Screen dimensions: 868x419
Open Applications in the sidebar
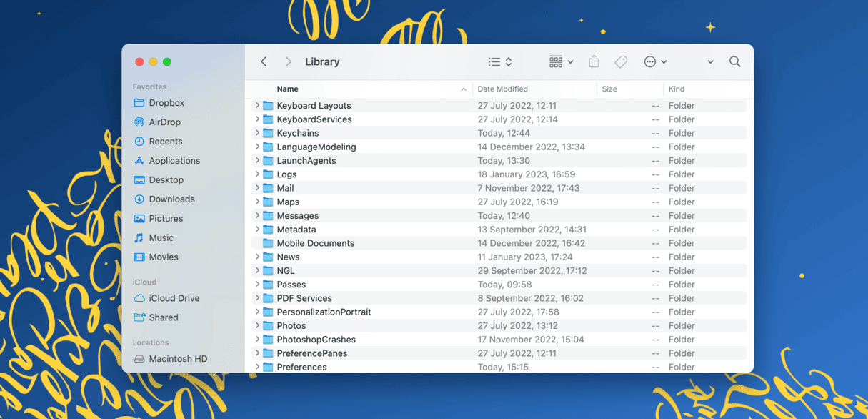tap(166, 161)
